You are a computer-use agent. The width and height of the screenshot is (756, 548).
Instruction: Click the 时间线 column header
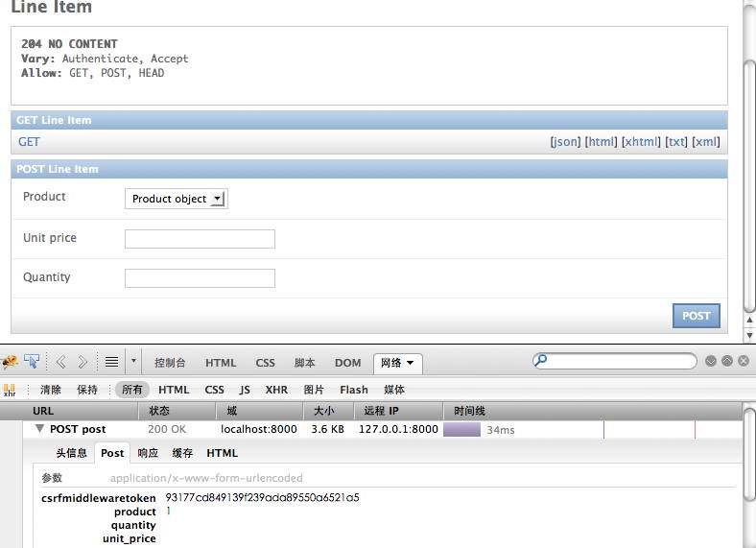pyautogui.click(x=593, y=411)
